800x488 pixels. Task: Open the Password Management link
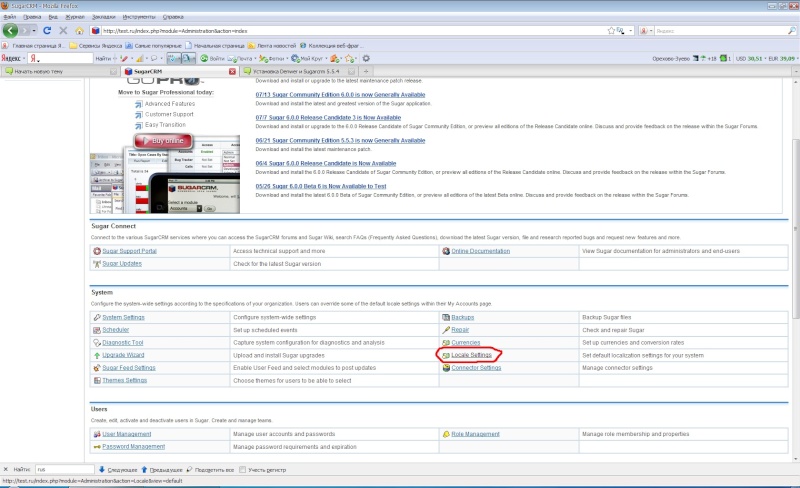tap(134, 447)
